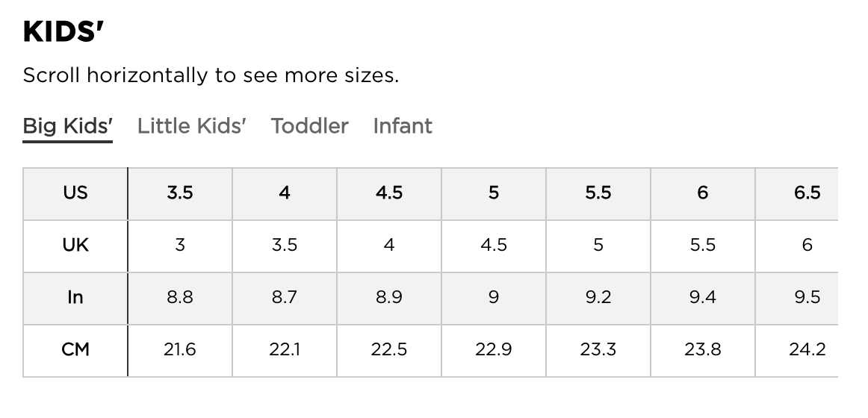868x418 pixels.
Task: Click the In row header cell
Action: (x=75, y=298)
